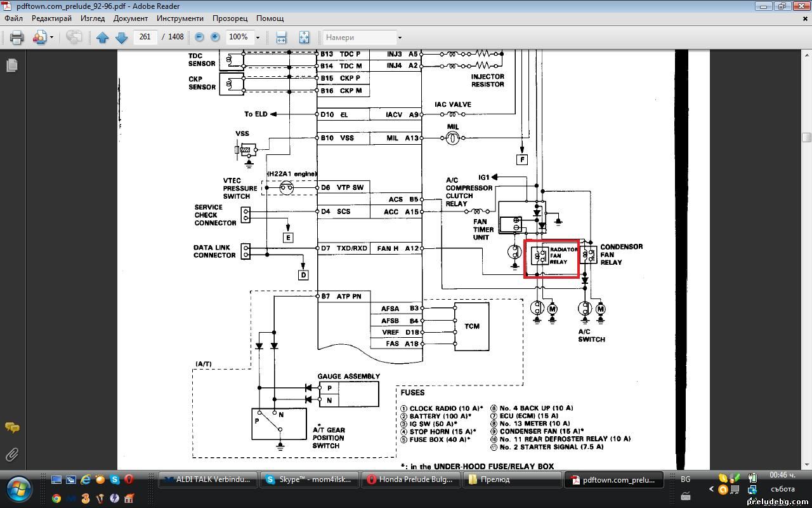
Task: Go to previous page with up arrow
Action: click(x=103, y=37)
